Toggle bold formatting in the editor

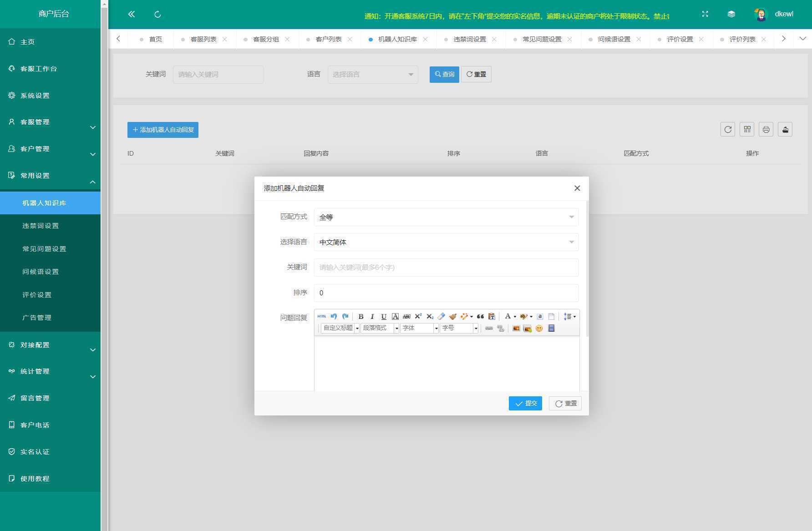tap(361, 316)
